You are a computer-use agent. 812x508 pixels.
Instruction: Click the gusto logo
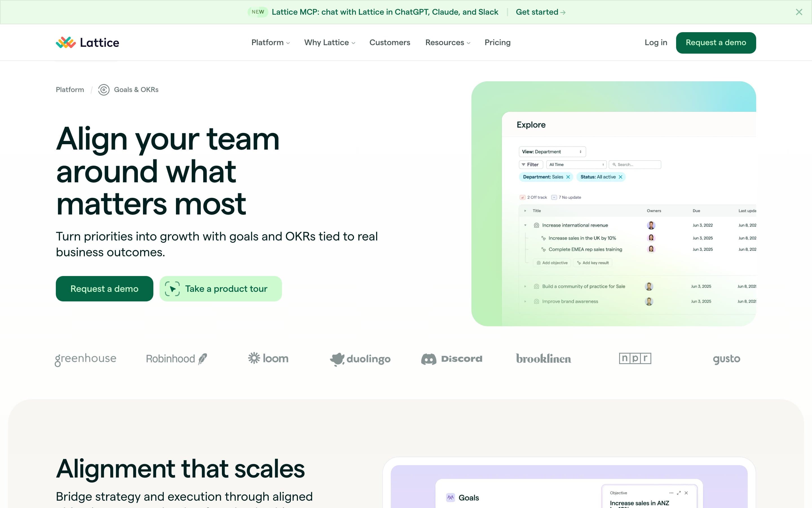[x=727, y=359]
